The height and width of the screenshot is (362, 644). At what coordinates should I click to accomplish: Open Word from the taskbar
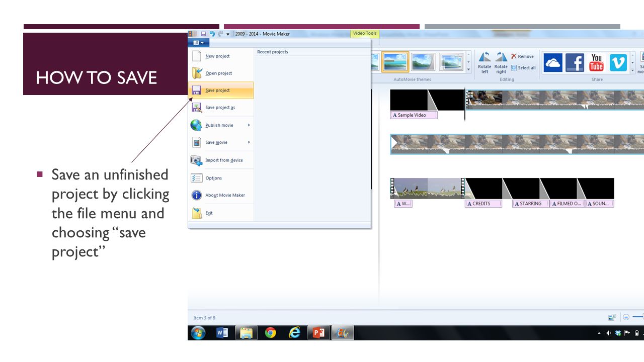click(222, 333)
